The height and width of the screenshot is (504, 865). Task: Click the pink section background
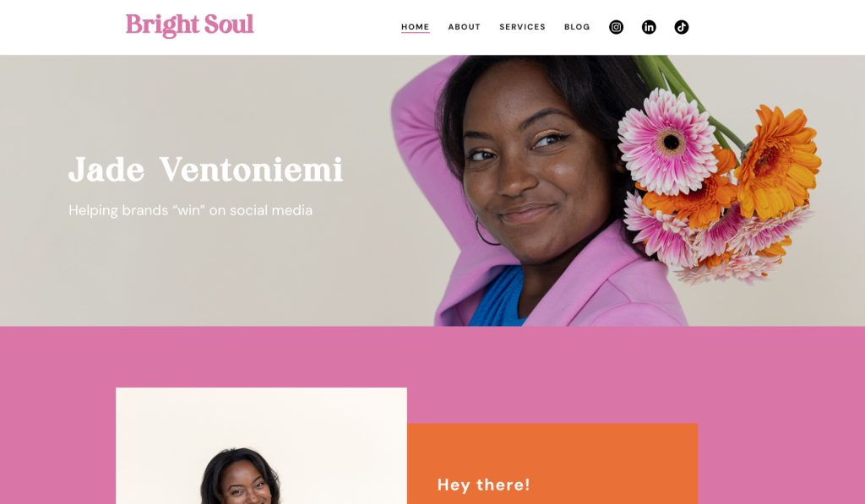[432, 359]
